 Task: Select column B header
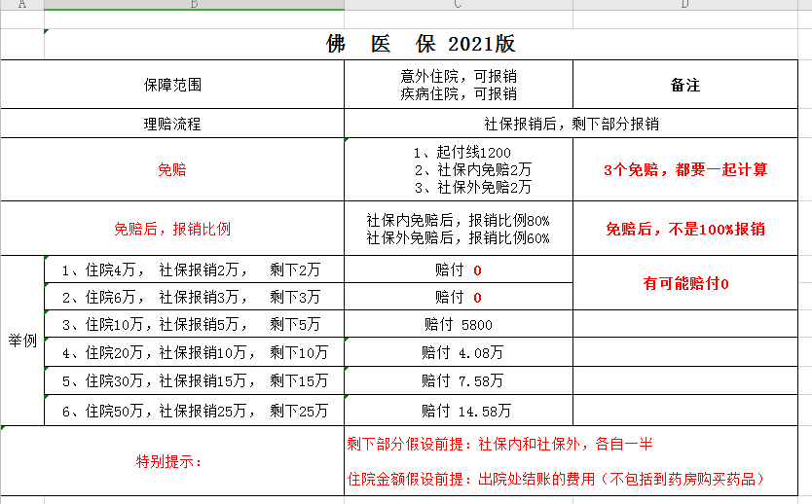click(x=194, y=5)
